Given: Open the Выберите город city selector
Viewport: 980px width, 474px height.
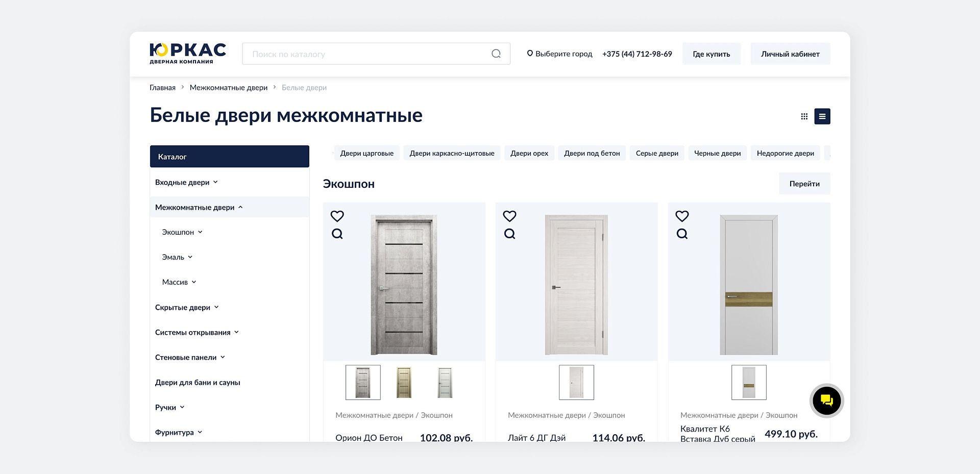Looking at the screenshot, I should click(559, 54).
